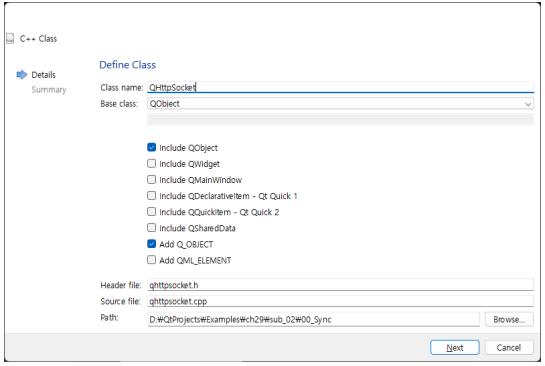
Task: Click the C++ Class file icon
Action: pos(10,39)
